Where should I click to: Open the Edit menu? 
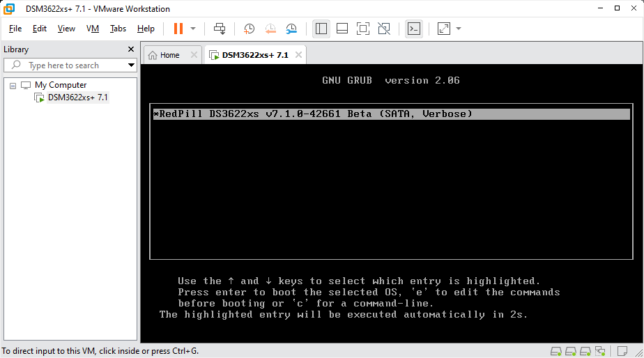click(40, 29)
